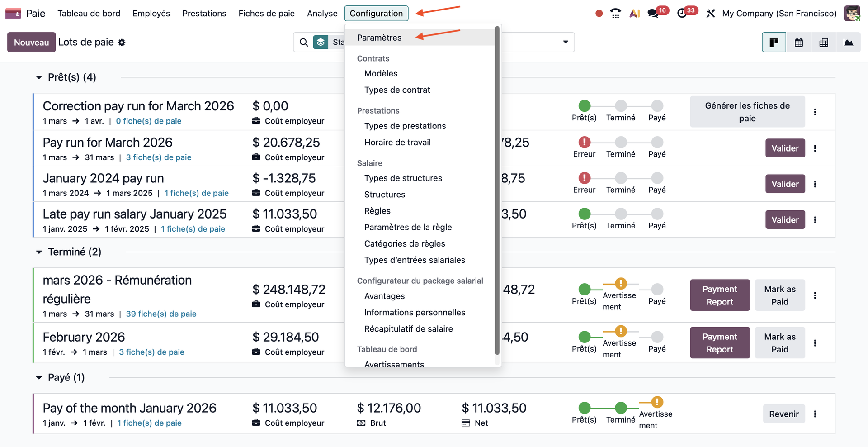Collapse the Prêt(s) (4) group

pos(39,78)
